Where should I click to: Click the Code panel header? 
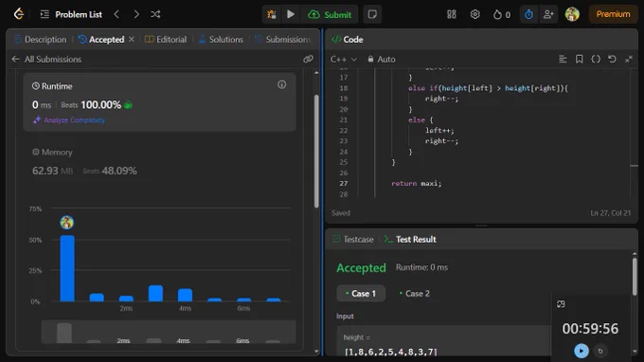(x=347, y=40)
